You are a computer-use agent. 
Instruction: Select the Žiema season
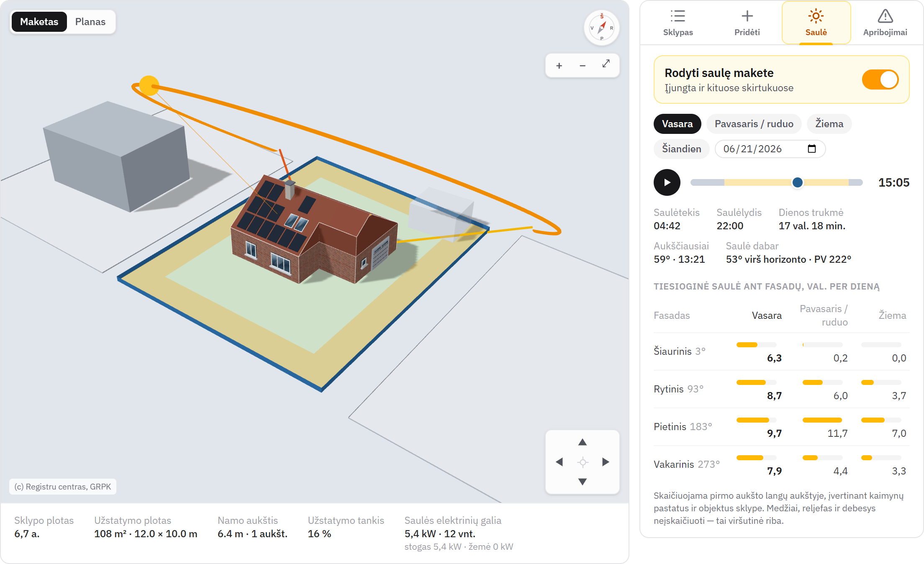829,124
